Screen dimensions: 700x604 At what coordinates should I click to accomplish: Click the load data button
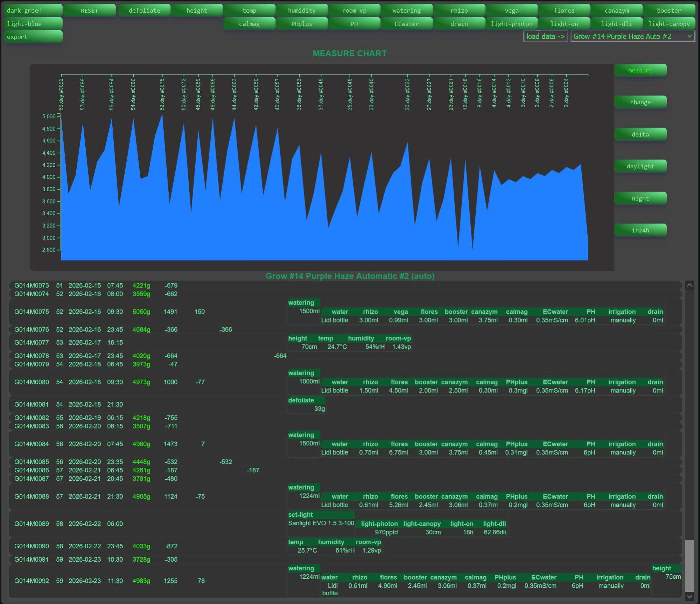coord(545,36)
